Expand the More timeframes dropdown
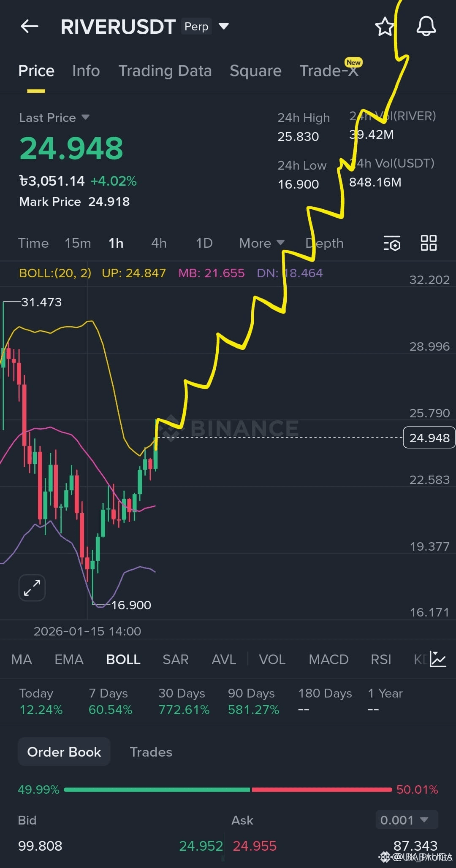The height and width of the screenshot is (868, 456). pyautogui.click(x=261, y=243)
